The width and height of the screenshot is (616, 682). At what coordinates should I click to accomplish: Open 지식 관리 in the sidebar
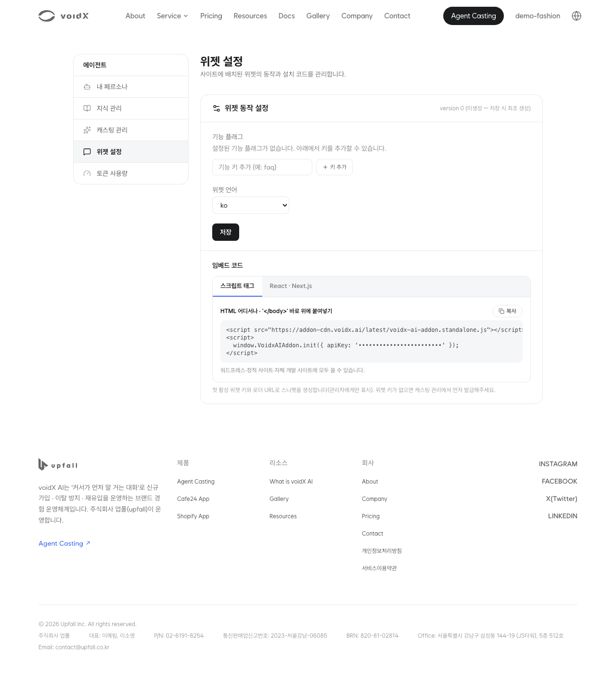point(131,108)
